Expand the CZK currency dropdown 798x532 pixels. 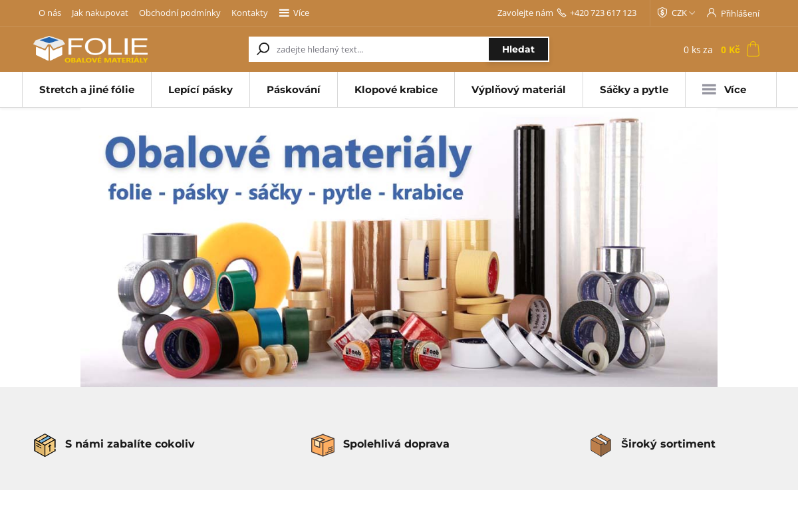[683, 13]
